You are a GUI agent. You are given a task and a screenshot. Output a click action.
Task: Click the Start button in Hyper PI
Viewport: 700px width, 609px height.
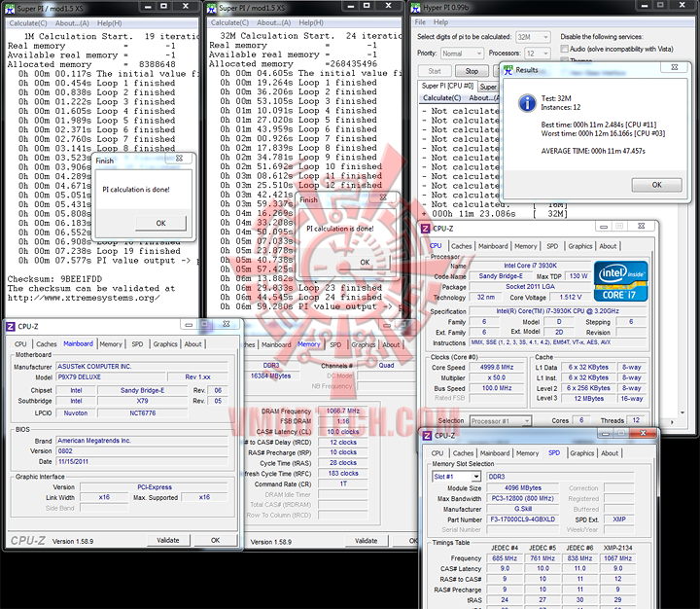tap(435, 71)
